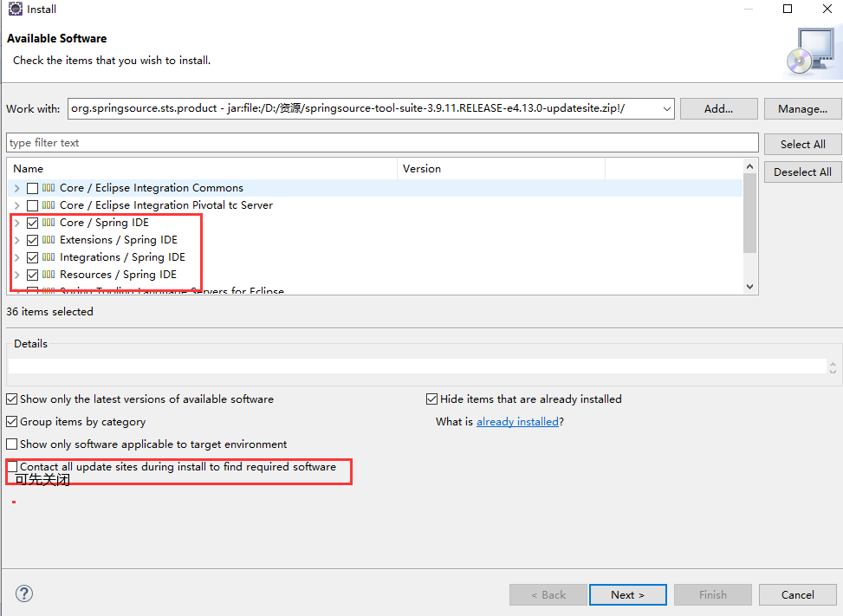Screen dimensions: 843x616
Task: Open the already installed link
Action: coord(517,422)
